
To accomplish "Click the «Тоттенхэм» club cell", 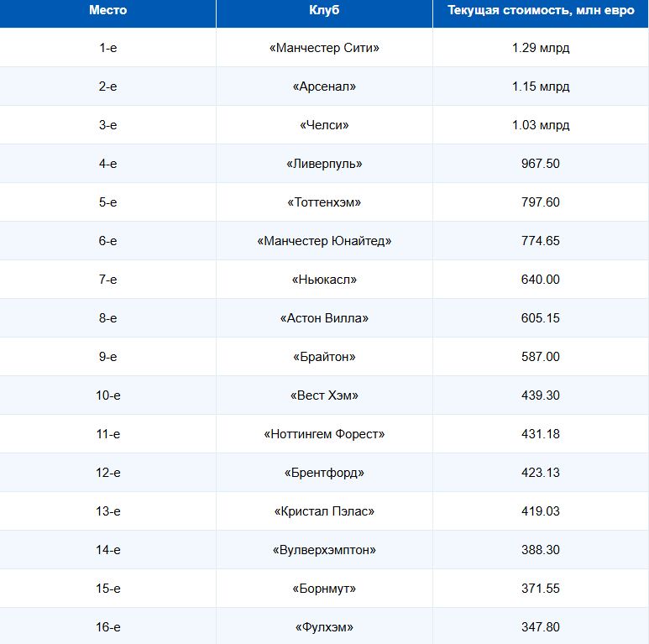I will click(324, 202).
